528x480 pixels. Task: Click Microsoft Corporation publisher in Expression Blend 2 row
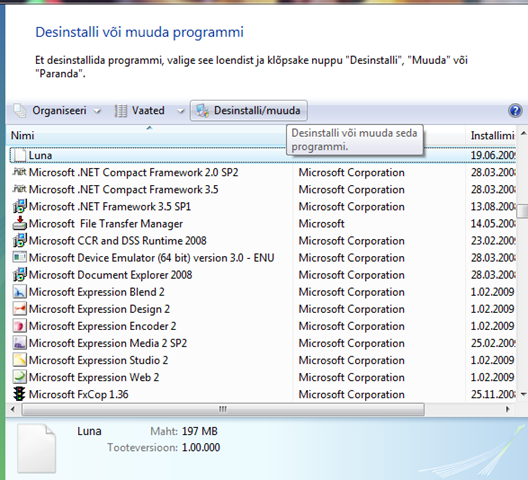coord(352,292)
